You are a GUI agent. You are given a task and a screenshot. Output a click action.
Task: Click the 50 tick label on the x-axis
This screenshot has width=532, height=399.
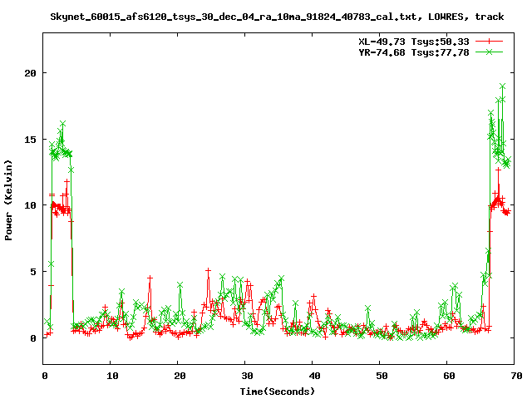point(380,376)
